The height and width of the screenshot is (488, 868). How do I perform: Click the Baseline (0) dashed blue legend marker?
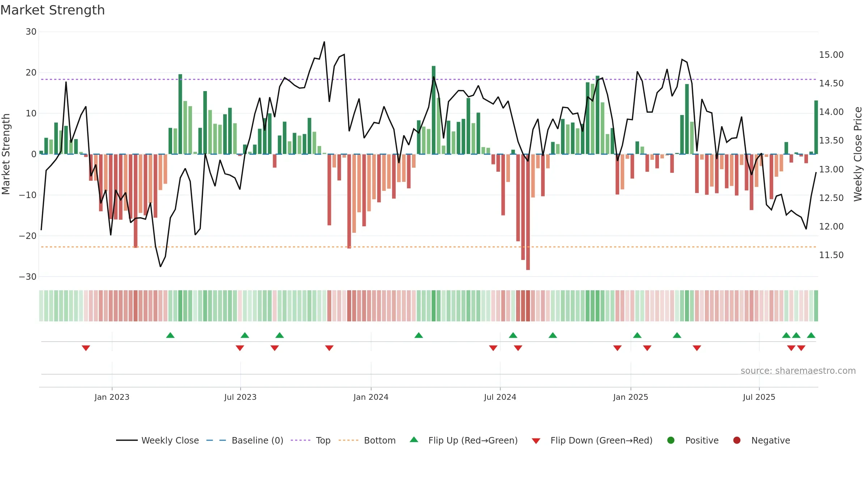216,440
